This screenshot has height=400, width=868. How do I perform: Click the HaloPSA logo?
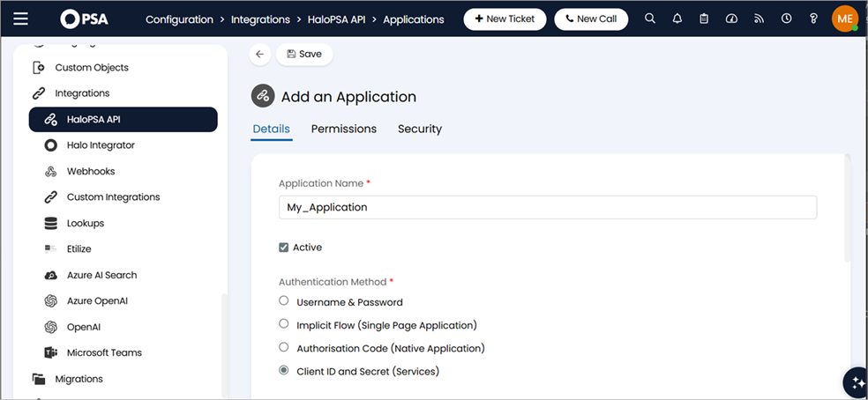(x=84, y=19)
